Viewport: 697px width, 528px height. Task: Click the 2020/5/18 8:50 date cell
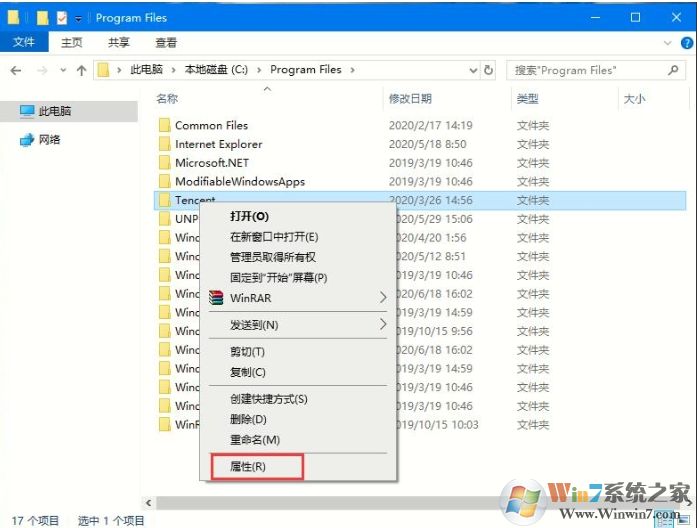(x=427, y=144)
